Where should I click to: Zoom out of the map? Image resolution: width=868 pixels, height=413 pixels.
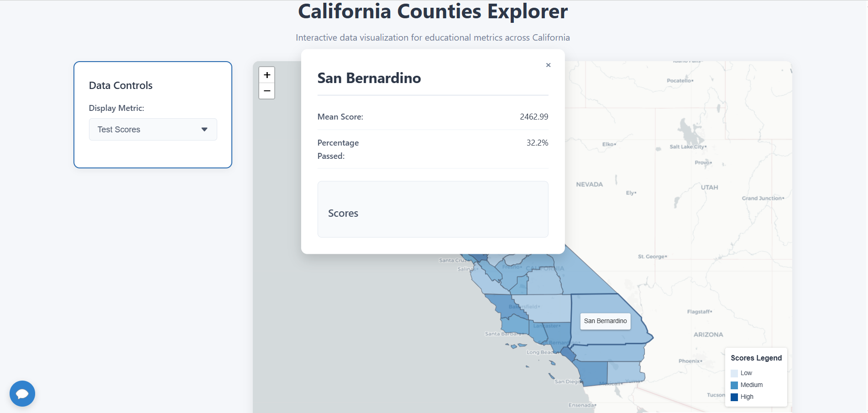coord(267,91)
